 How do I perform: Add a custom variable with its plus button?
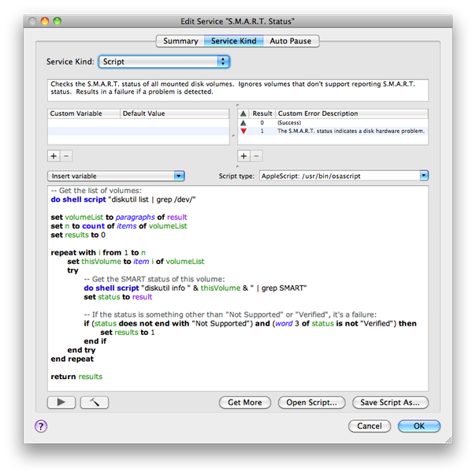(54, 156)
